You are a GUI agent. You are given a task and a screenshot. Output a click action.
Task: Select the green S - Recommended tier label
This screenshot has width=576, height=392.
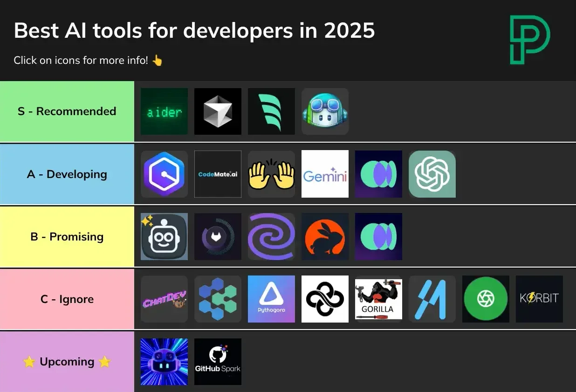pos(67,111)
